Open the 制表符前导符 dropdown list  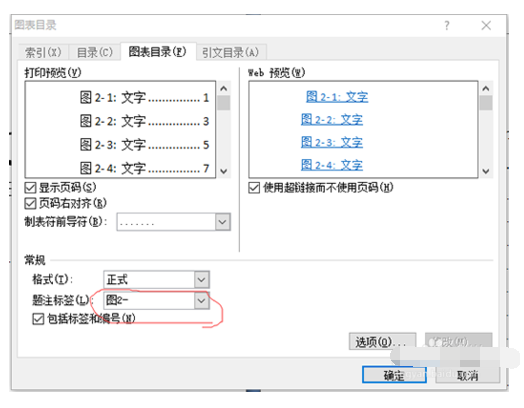223,222
